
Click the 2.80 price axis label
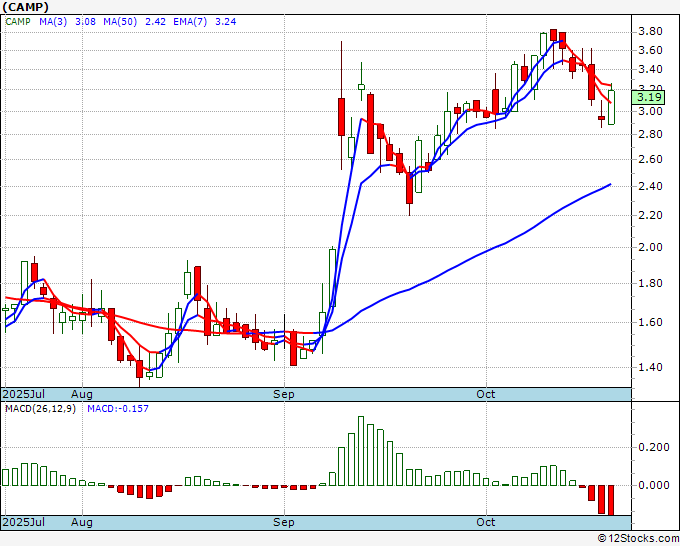click(x=650, y=134)
